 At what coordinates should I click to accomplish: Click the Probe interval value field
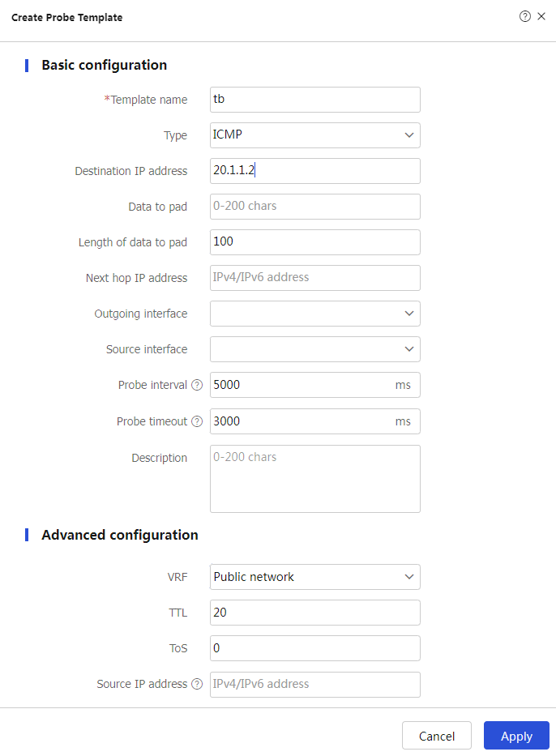pos(315,385)
